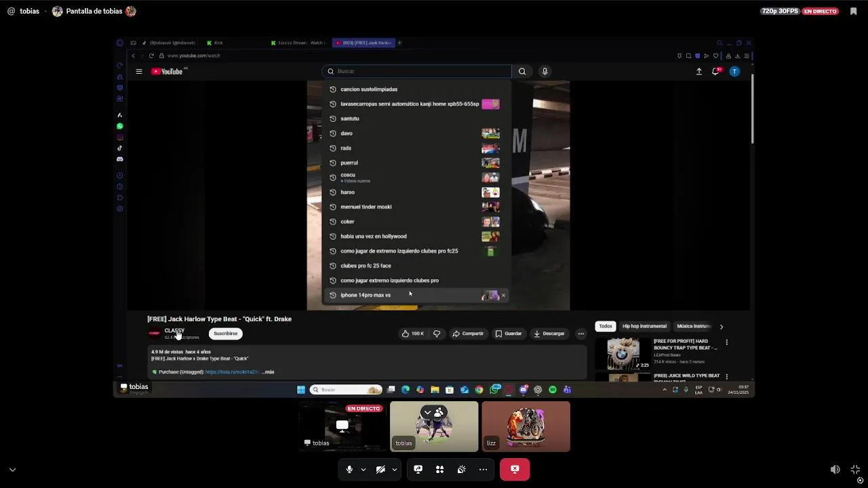Open 'HARD BOUNCY TRAP TYPE BEAT' video thumbnail

tap(623, 353)
